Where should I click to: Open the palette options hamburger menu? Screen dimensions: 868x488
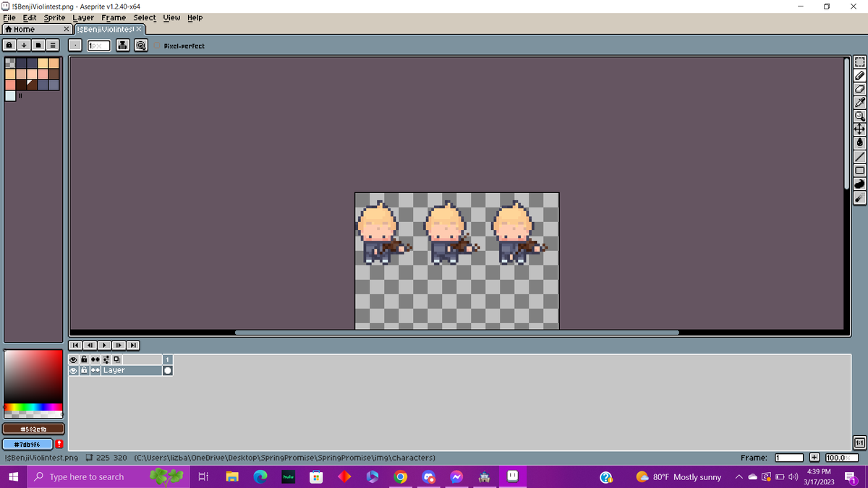point(53,46)
